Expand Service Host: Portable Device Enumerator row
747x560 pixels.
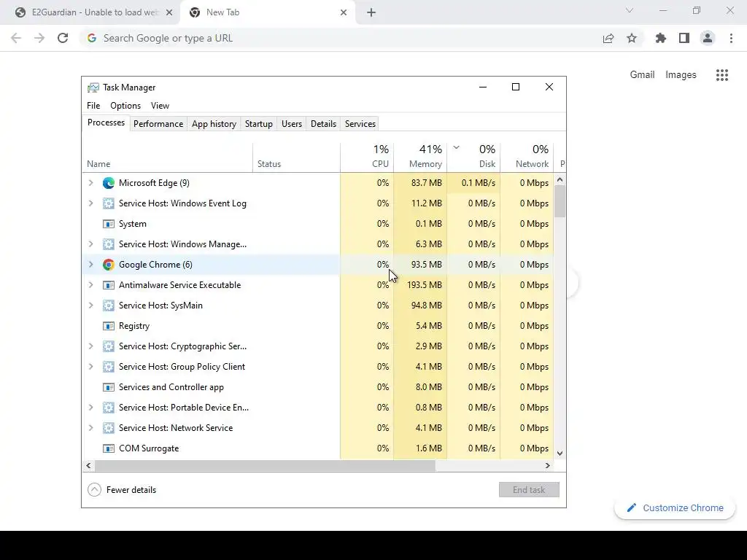(x=91, y=408)
